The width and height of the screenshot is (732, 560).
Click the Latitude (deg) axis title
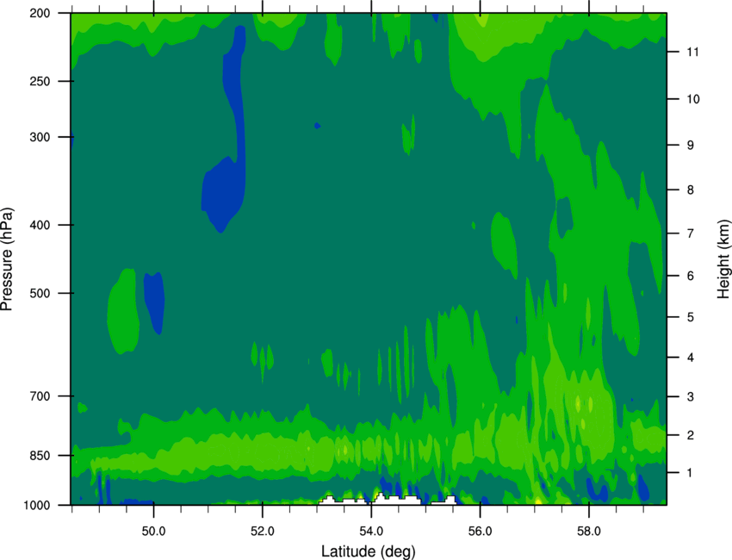tap(369, 551)
